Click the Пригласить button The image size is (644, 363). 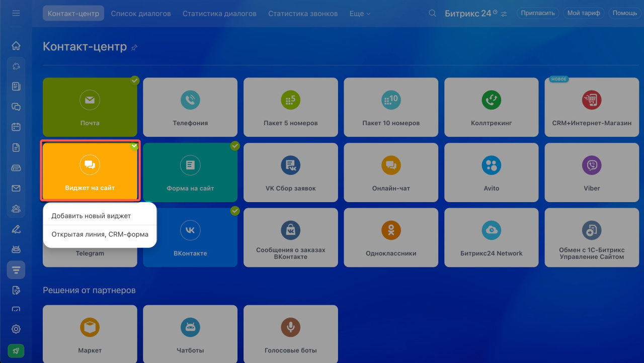tap(538, 13)
